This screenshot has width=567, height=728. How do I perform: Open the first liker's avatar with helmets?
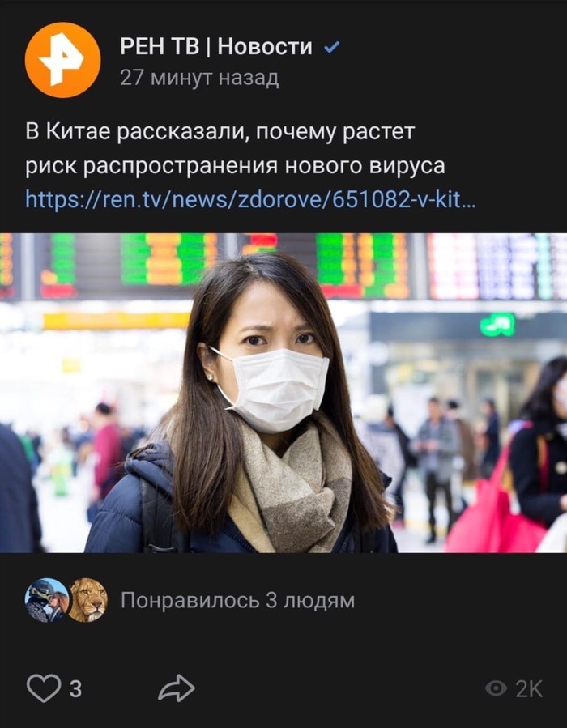[46, 600]
